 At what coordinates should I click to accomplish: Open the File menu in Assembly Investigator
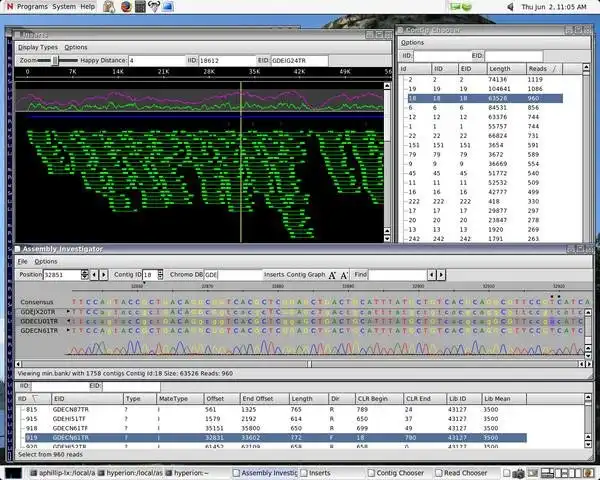23,261
